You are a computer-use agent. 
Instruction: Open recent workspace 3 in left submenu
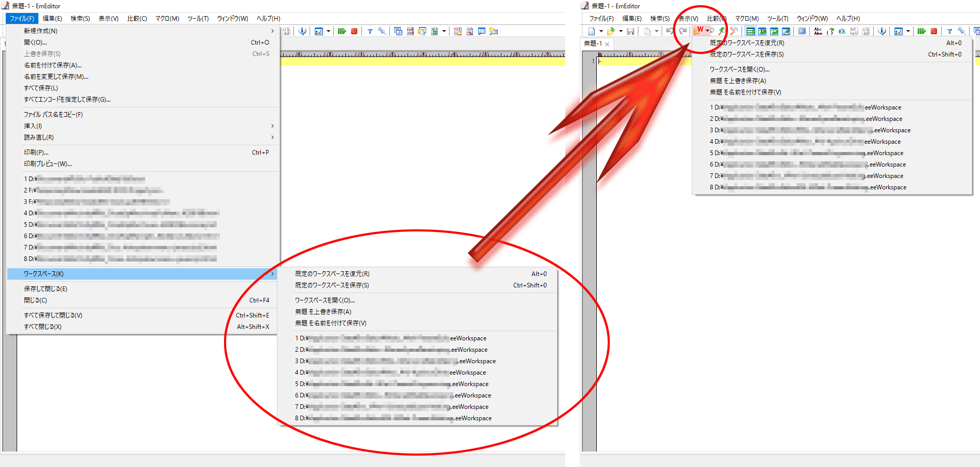(396, 361)
